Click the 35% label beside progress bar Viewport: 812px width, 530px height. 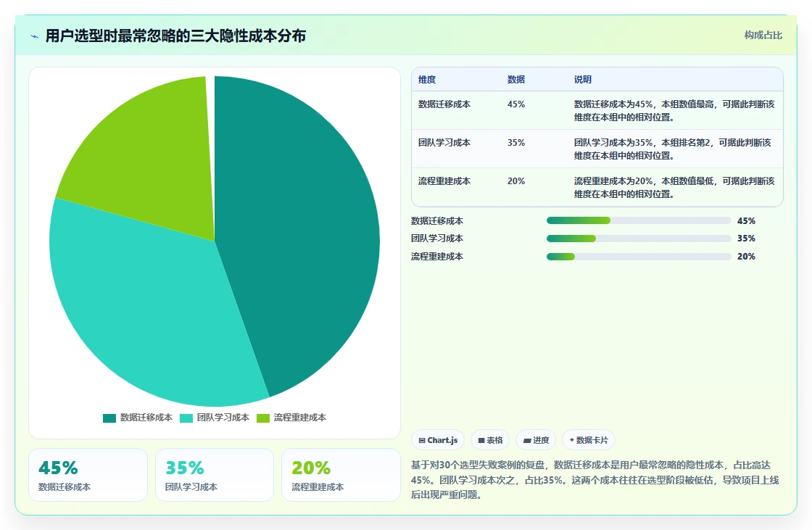pyautogui.click(x=746, y=239)
